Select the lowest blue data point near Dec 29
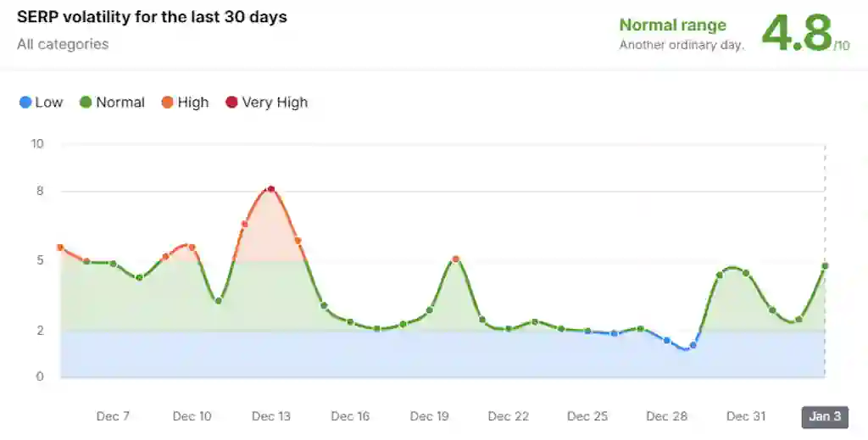Image resolution: width=868 pixels, height=440 pixels. (x=693, y=345)
